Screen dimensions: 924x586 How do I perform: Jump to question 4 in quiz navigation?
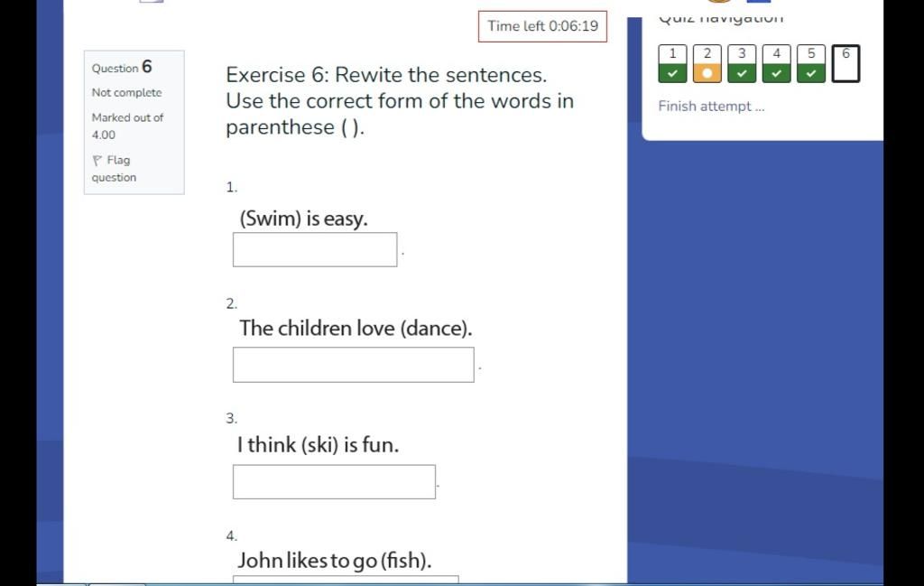777,64
